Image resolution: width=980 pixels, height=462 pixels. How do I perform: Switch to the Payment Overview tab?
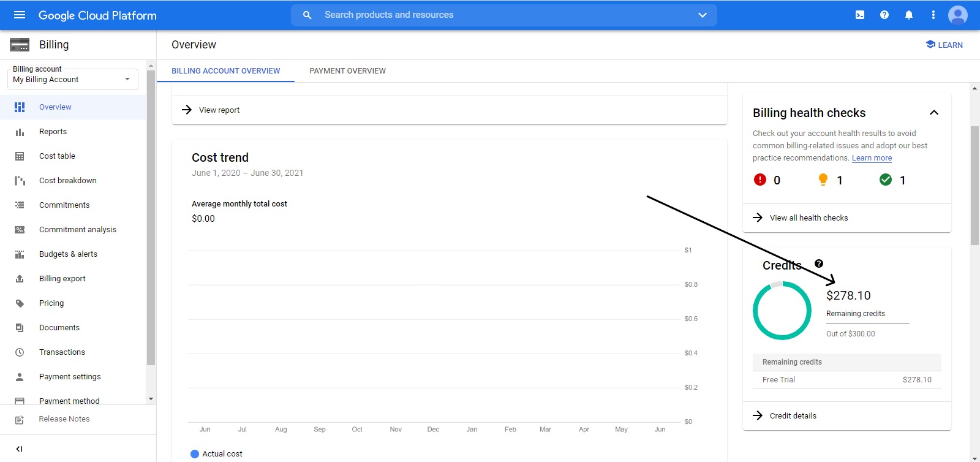click(347, 71)
